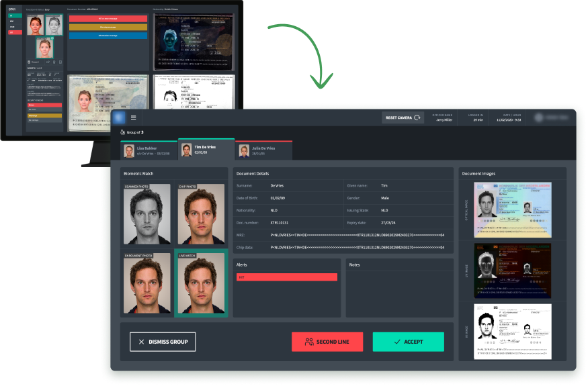The image size is (588, 386).
Task: Click yellow warning message bar in background window
Action: (x=108, y=28)
